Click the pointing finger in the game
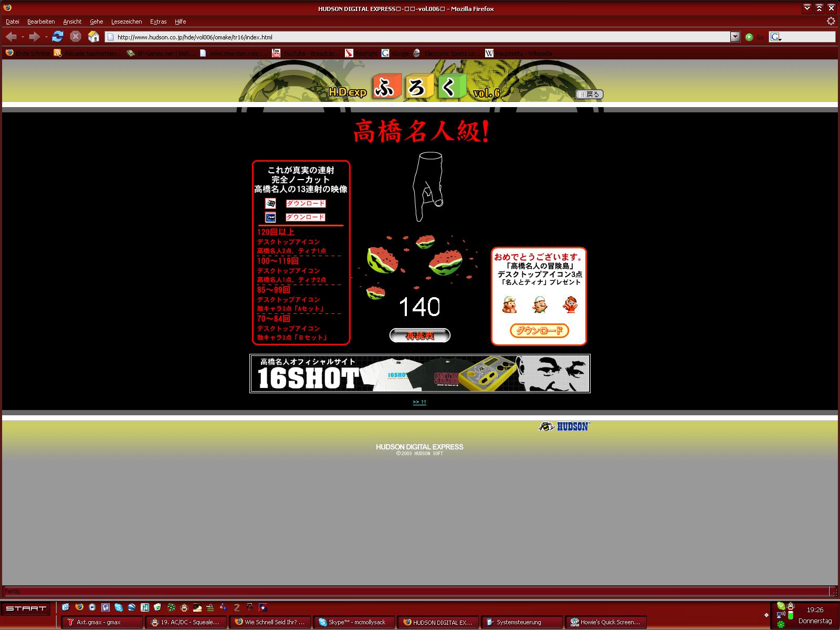Screen dimensions: 840x630 pos(427,186)
